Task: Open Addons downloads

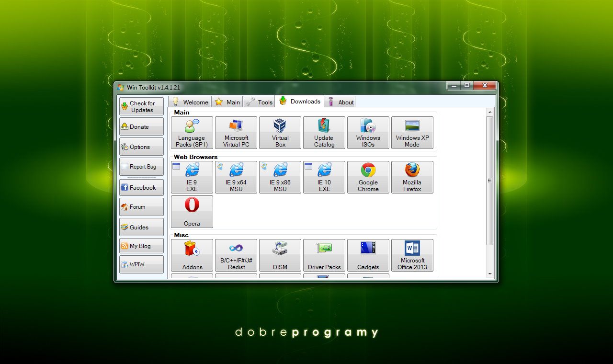Action: 192,255
